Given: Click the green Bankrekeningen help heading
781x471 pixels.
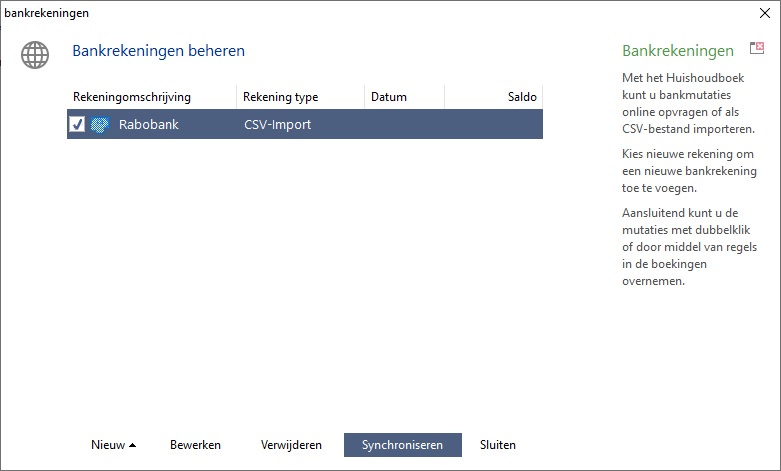Looking at the screenshot, I should click(x=677, y=51).
